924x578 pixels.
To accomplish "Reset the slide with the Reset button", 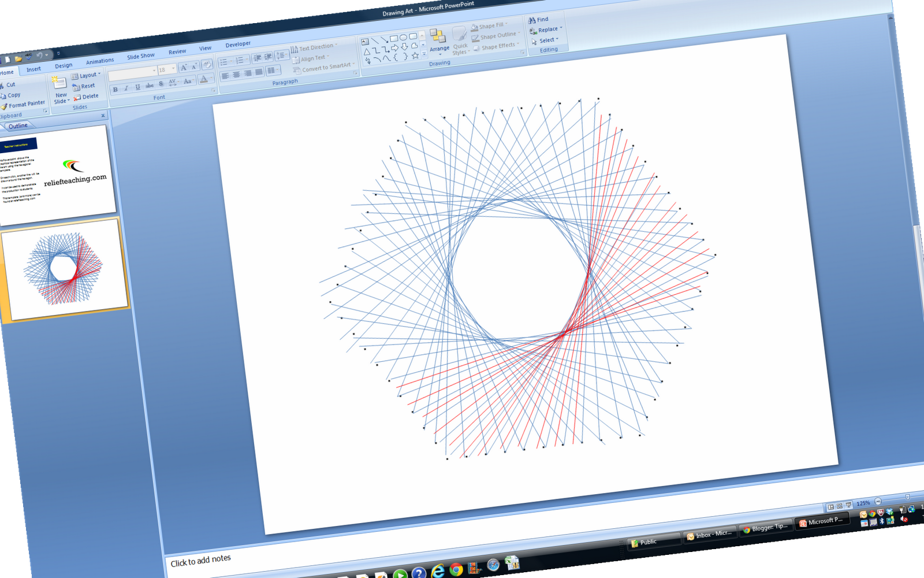I will (x=84, y=86).
